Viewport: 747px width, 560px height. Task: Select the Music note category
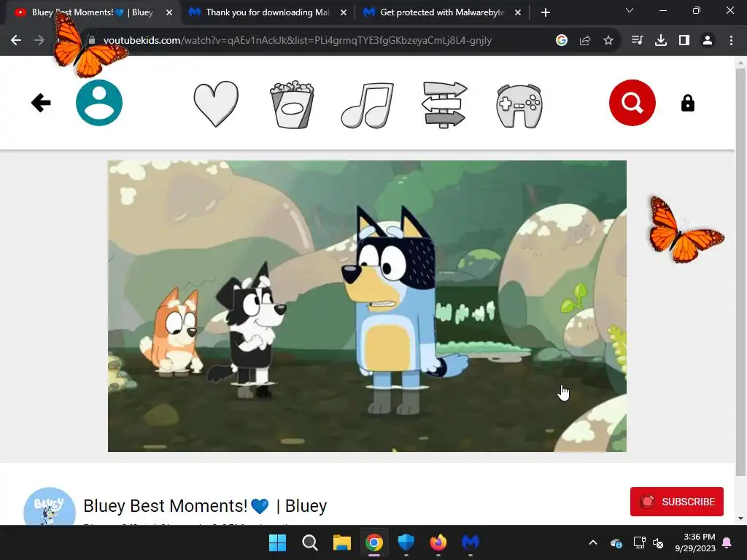coord(368,105)
